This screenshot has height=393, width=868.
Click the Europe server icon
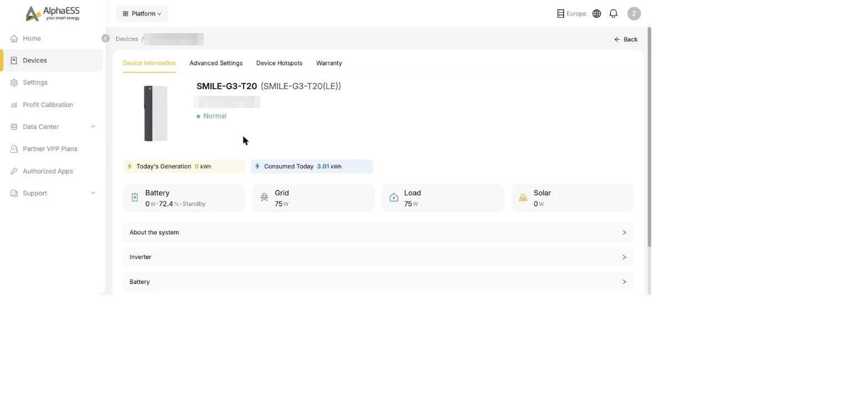560,14
